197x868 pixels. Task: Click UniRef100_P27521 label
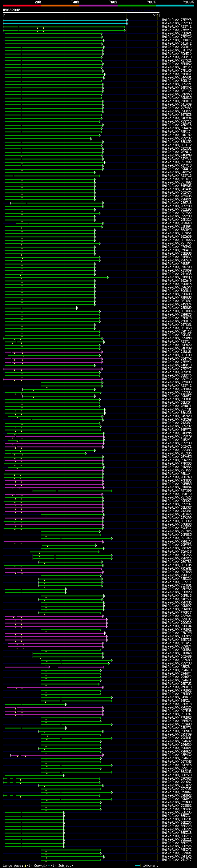pyautogui.click(x=177, y=60)
